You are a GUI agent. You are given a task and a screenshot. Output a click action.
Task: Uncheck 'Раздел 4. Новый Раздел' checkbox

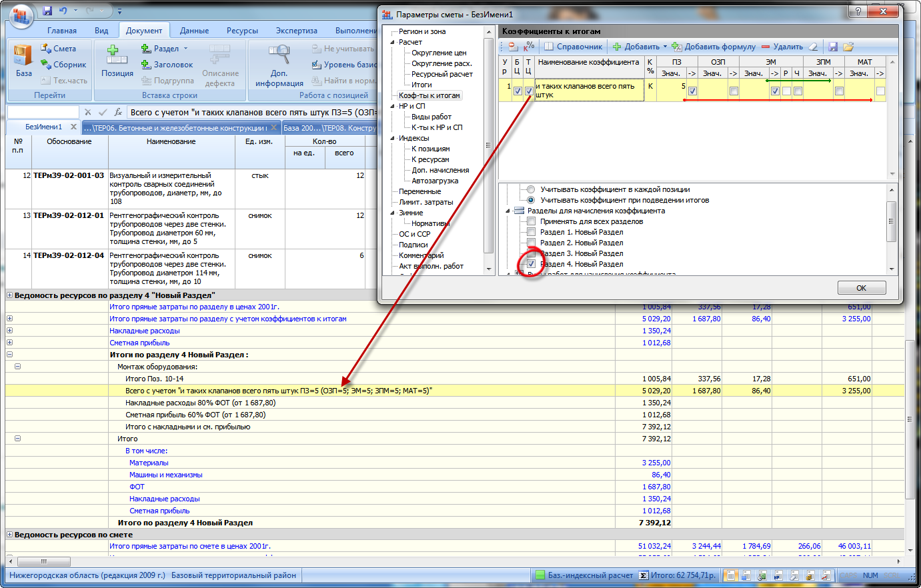[531, 264]
